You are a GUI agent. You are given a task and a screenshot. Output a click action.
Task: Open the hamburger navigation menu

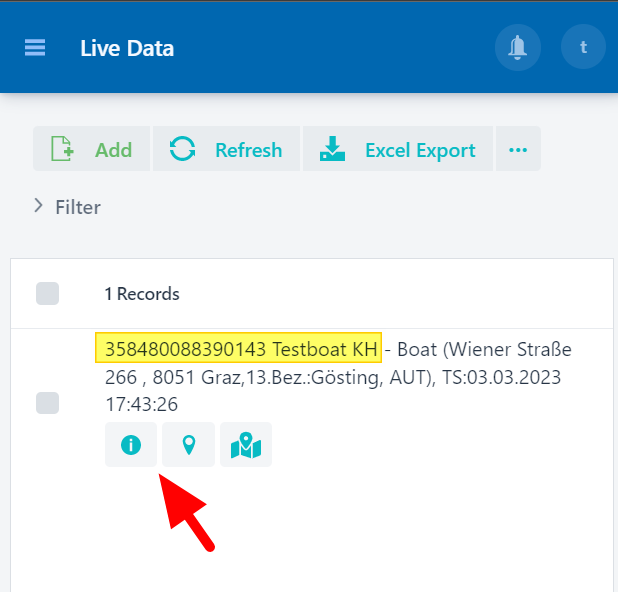pyautogui.click(x=35, y=48)
